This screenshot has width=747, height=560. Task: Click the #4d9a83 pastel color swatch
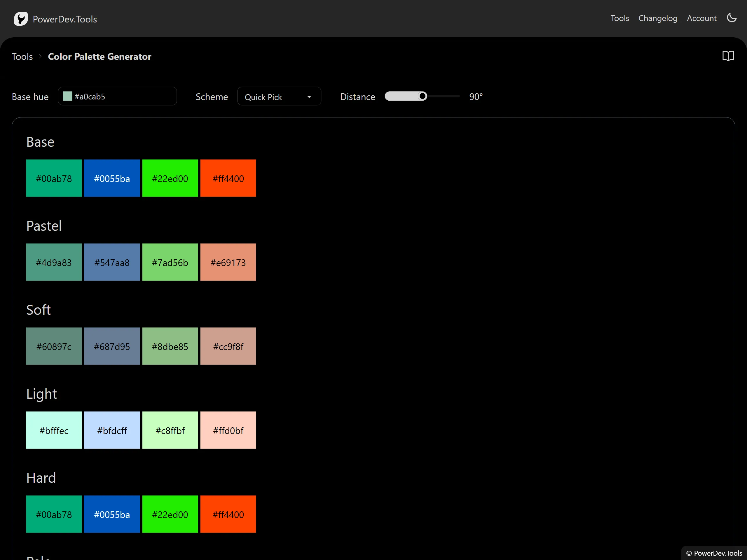pos(53,262)
